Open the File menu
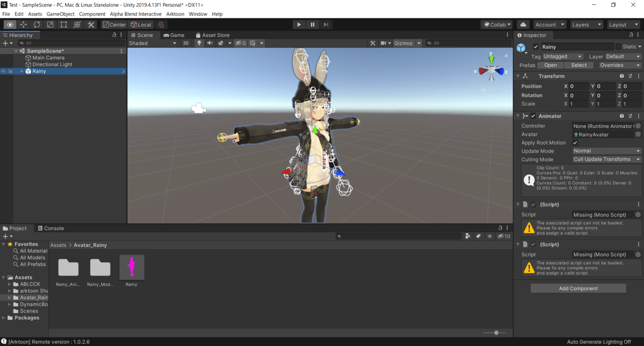The image size is (644, 346). 6,14
